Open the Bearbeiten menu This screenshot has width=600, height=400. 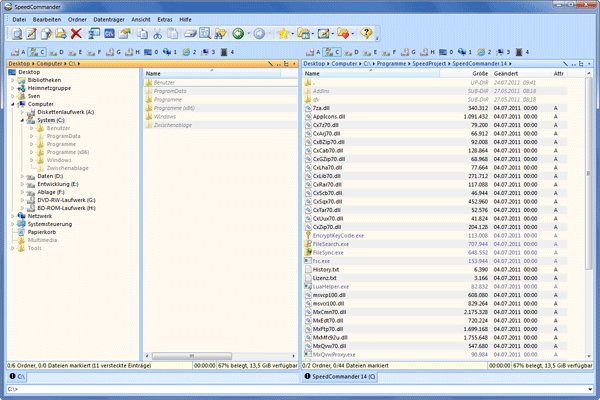[47, 20]
